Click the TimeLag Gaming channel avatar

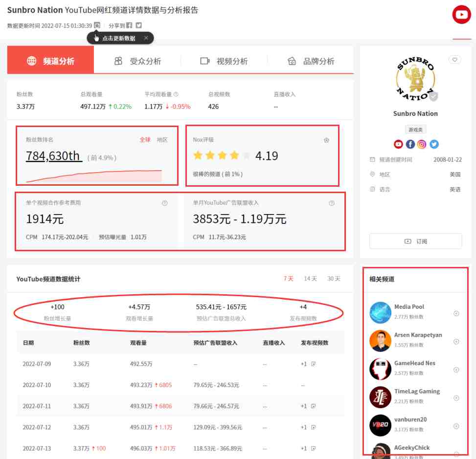(380, 397)
